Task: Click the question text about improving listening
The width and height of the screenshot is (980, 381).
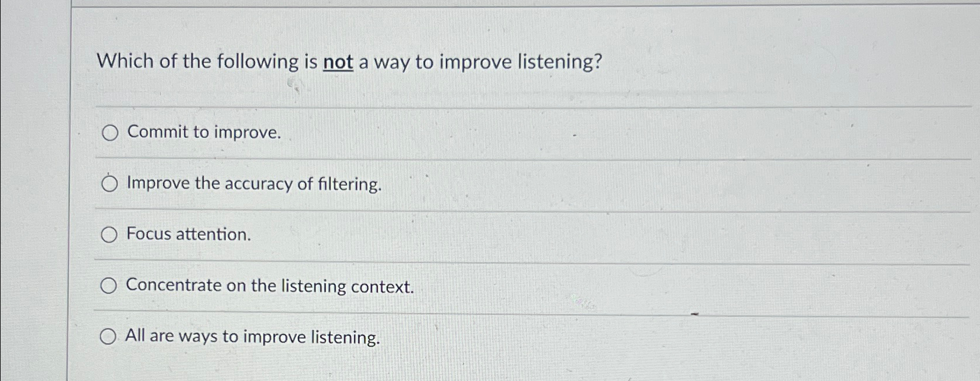Action: [x=349, y=61]
